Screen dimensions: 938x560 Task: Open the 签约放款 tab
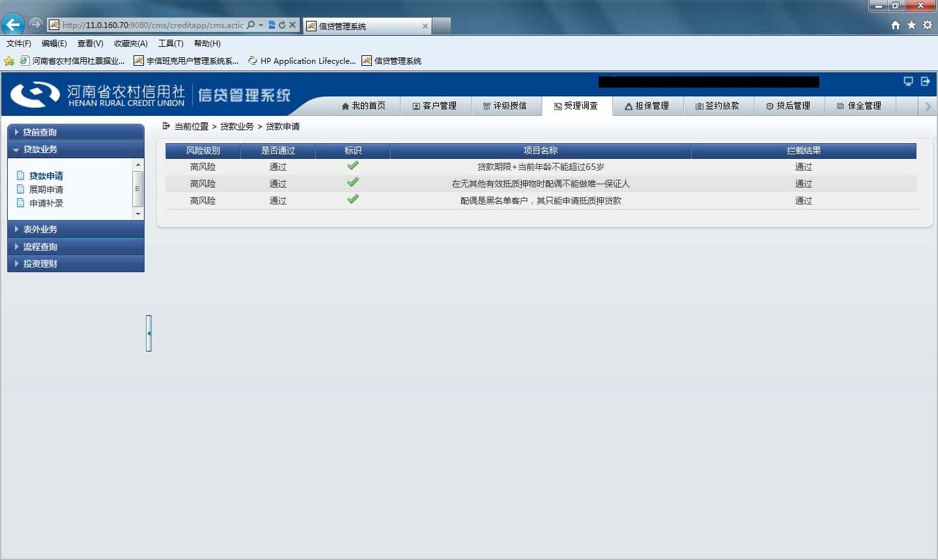point(718,105)
